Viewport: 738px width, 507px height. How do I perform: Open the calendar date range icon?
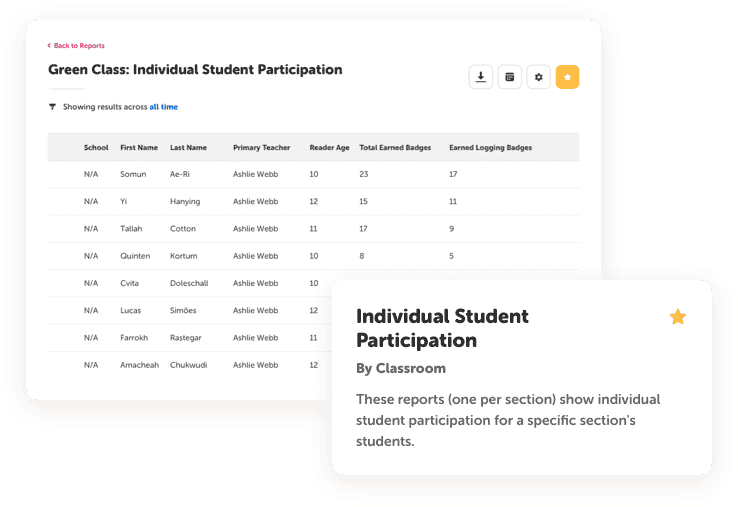pyautogui.click(x=510, y=77)
